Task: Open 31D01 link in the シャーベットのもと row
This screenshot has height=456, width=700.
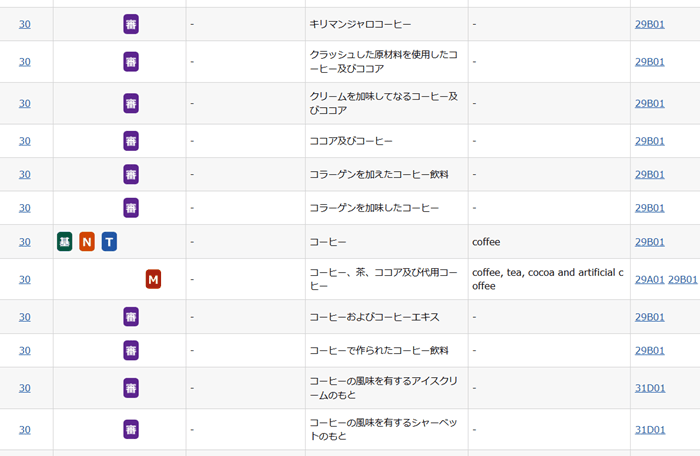Action: click(x=649, y=430)
